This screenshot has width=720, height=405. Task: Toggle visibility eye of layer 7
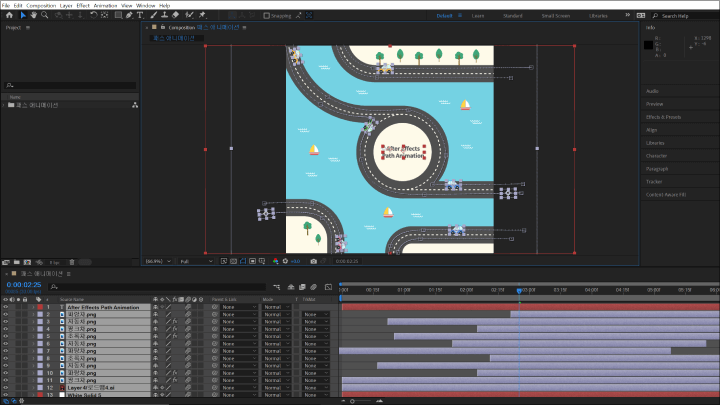click(6, 351)
